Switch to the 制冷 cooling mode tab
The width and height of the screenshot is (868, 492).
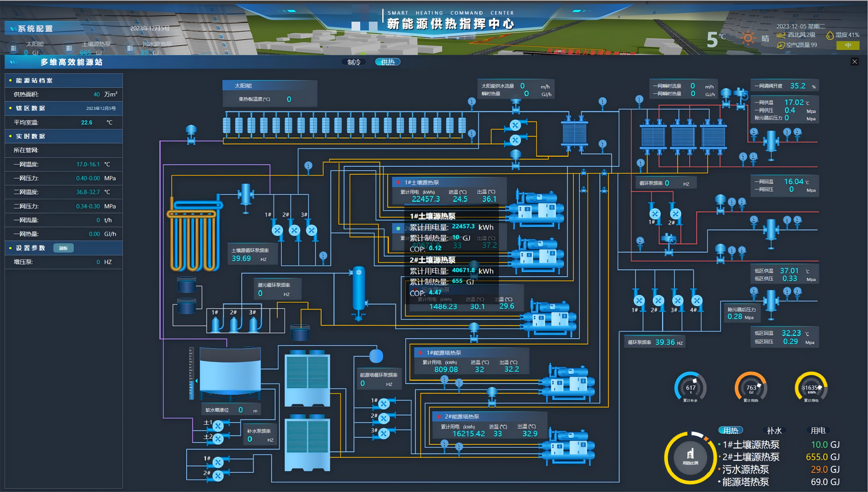pos(354,62)
